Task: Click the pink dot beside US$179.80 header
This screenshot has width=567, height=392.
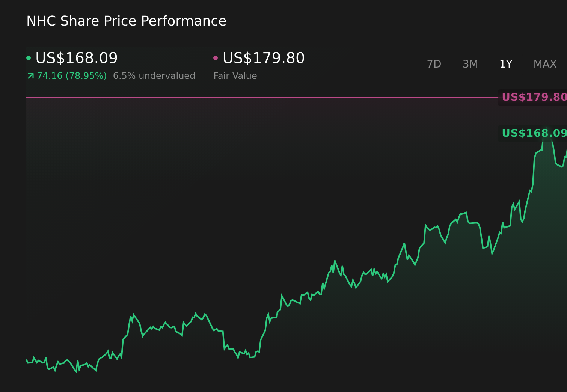Action: tap(216, 58)
